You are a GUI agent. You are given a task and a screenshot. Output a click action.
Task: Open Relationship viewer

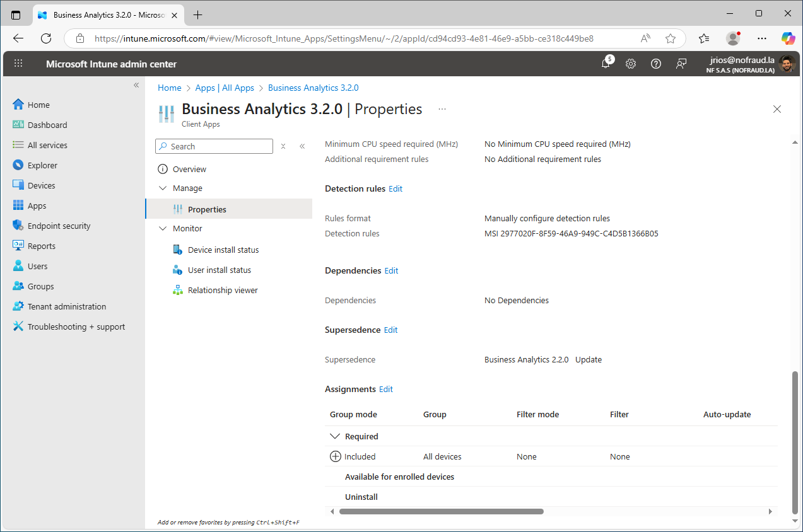pos(223,290)
